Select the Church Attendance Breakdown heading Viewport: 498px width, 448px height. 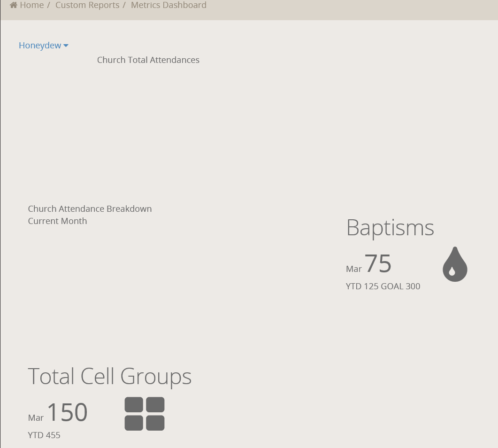click(x=90, y=209)
